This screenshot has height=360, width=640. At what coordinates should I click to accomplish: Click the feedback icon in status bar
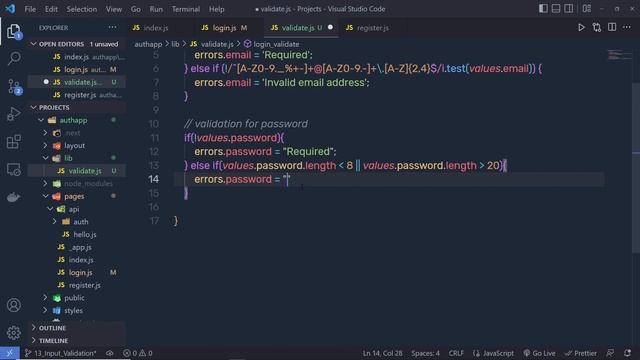click(x=610, y=353)
